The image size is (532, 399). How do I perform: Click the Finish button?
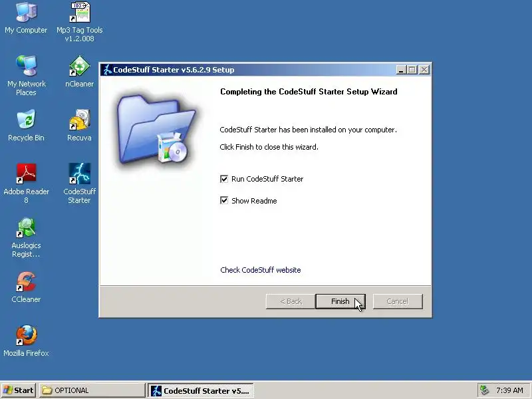(x=340, y=301)
